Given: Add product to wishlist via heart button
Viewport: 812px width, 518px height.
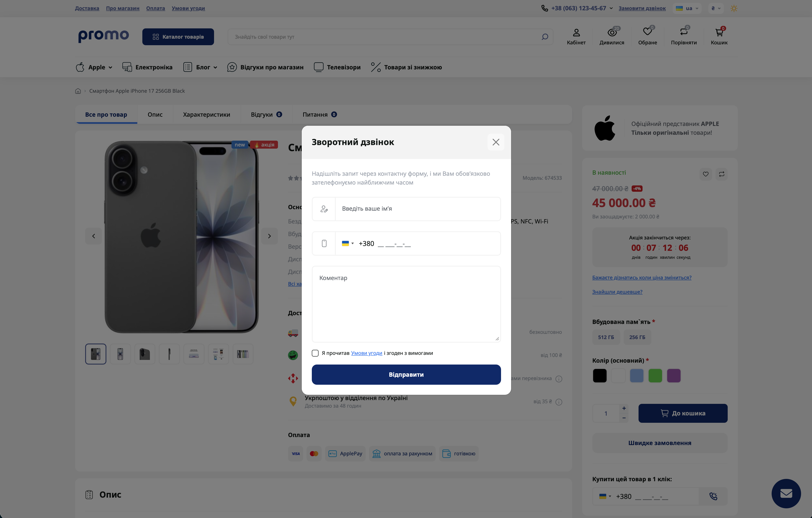Looking at the screenshot, I should pyautogui.click(x=705, y=174).
